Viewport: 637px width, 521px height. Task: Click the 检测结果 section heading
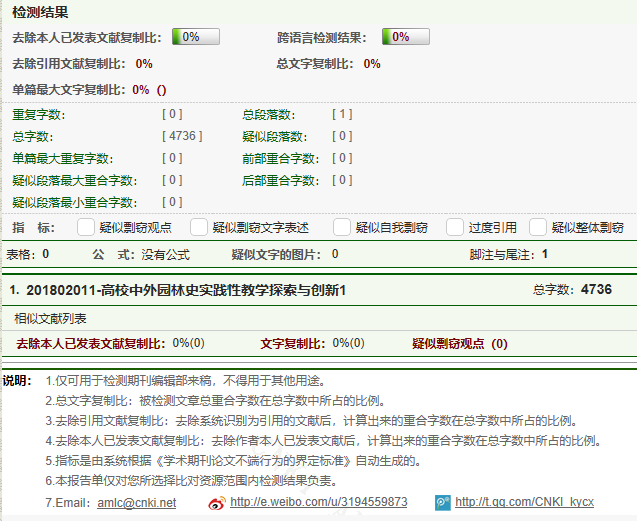tap(39, 13)
